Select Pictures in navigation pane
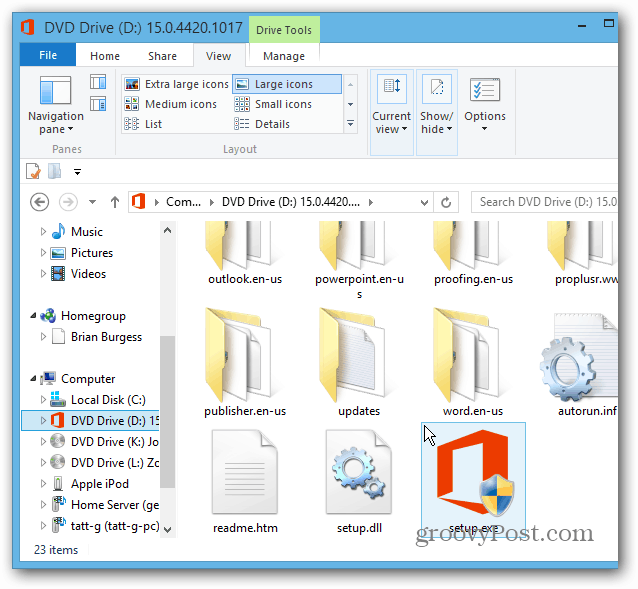 pos(82,253)
